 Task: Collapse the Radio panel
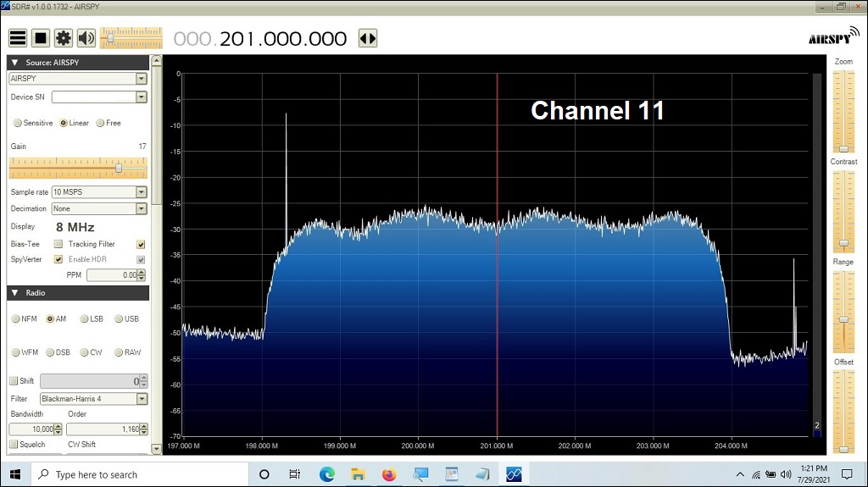click(x=15, y=293)
